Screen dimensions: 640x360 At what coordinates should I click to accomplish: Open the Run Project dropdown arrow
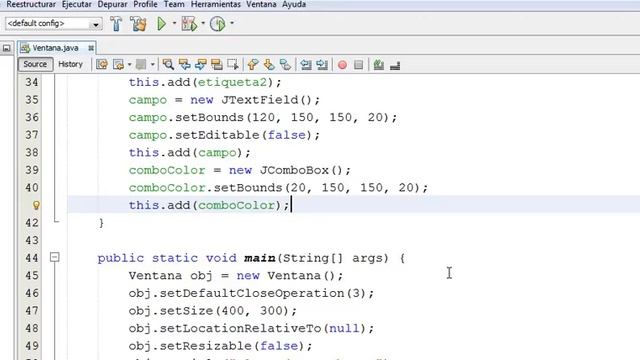pyautogui.click(x=174, y=23)
